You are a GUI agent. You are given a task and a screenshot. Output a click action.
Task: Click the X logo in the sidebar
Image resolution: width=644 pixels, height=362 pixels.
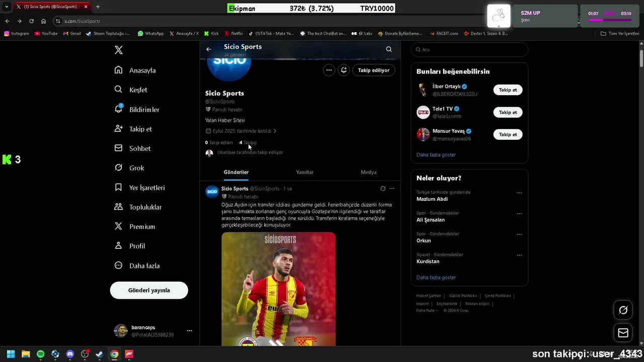coord(119,50)
